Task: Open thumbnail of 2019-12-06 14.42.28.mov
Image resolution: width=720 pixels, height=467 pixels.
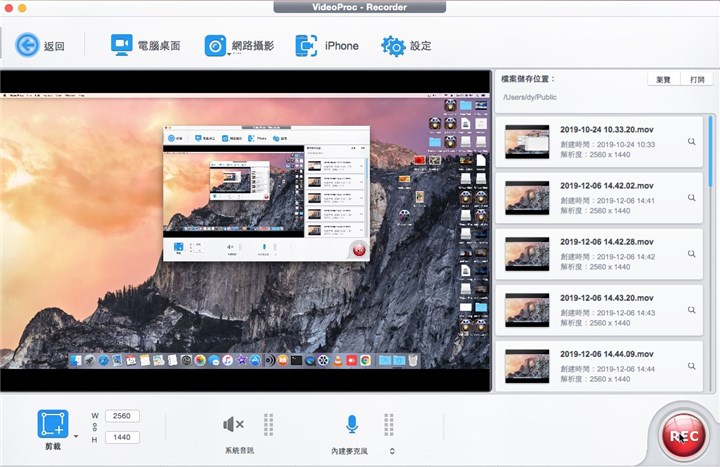Action: [527, 254]
